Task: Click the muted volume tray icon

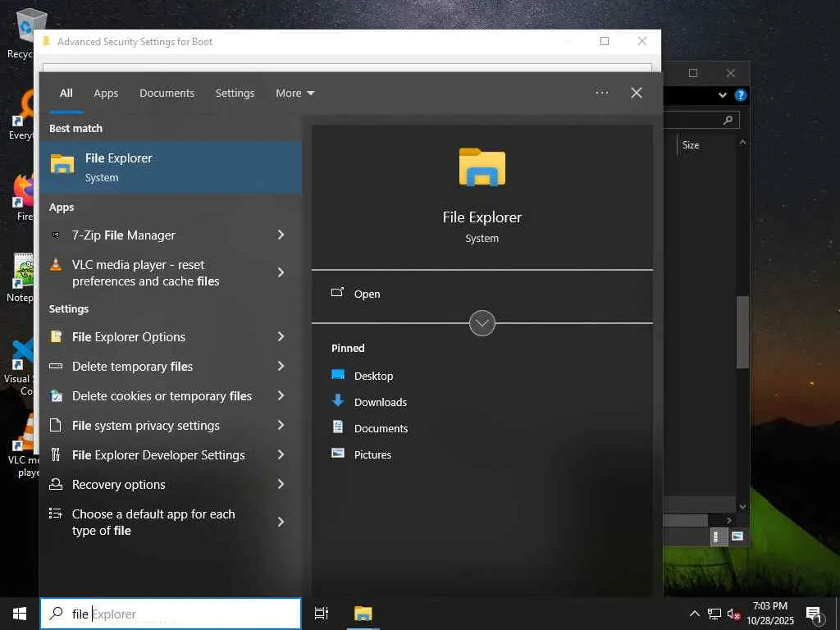Action: click(733, 614)
